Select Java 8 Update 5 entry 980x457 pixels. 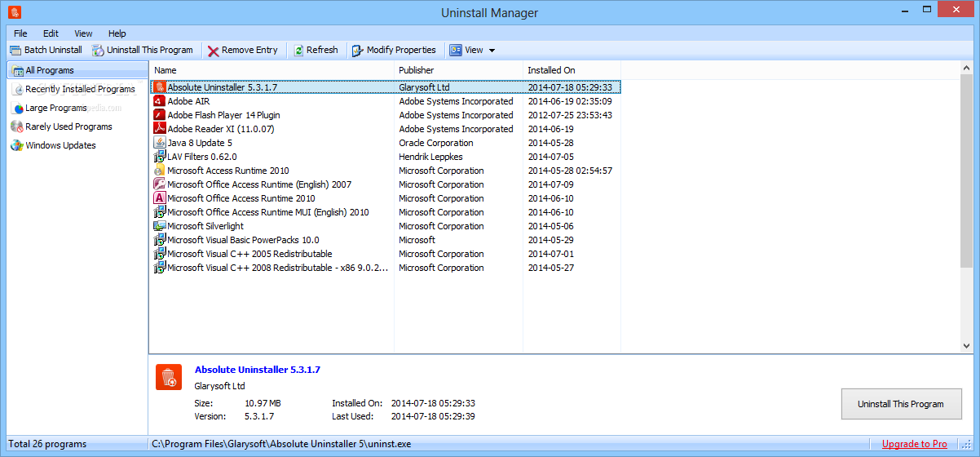pos(200,143)
